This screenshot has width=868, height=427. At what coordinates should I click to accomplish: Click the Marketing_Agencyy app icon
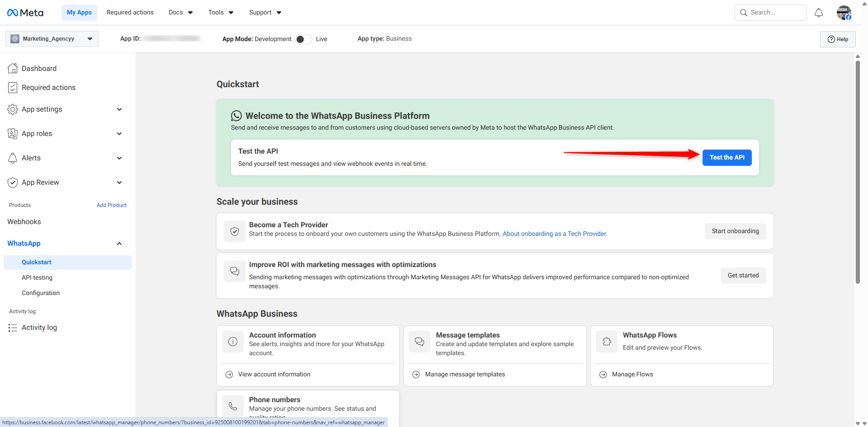[x=15, y=39]
